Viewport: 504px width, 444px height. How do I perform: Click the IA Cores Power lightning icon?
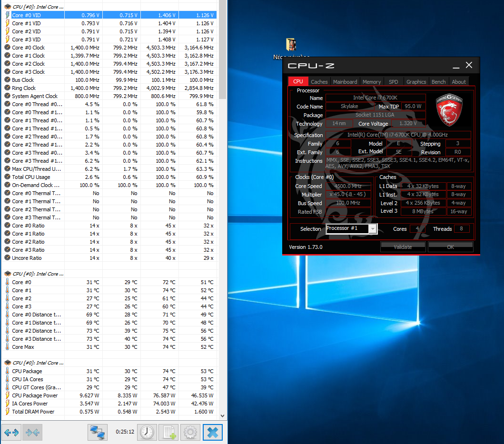[8, 404]
